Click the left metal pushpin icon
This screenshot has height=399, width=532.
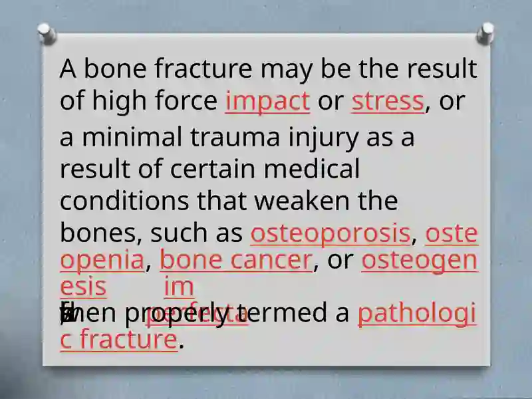pyautogui.click(x=47, y=34)
